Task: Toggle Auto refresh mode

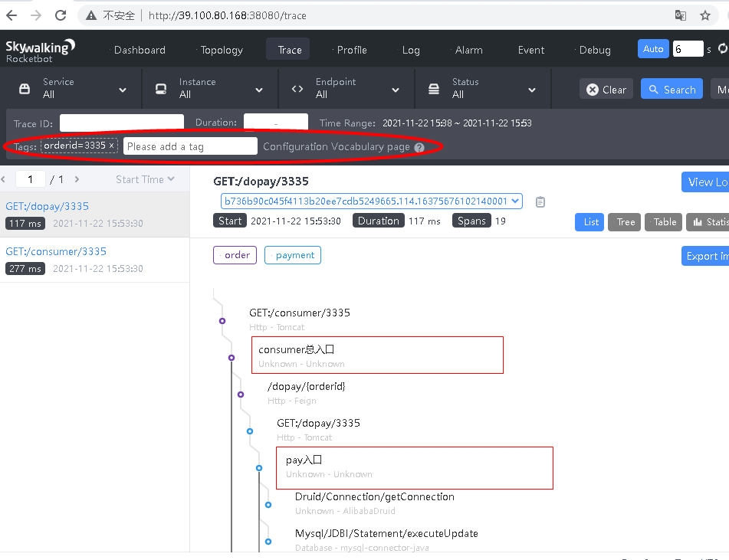Action: tap(653, 48)
